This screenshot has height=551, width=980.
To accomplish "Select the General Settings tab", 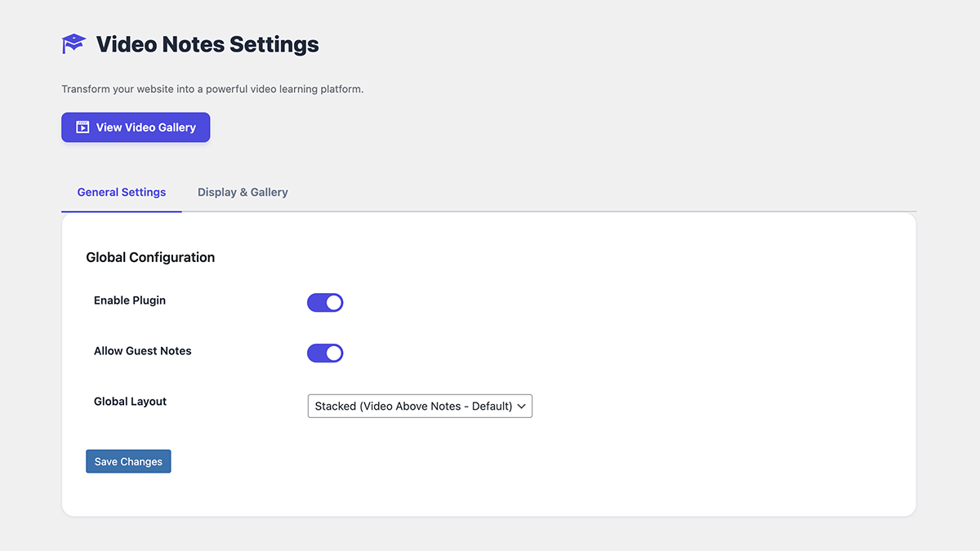I will [x=121, y=192].
